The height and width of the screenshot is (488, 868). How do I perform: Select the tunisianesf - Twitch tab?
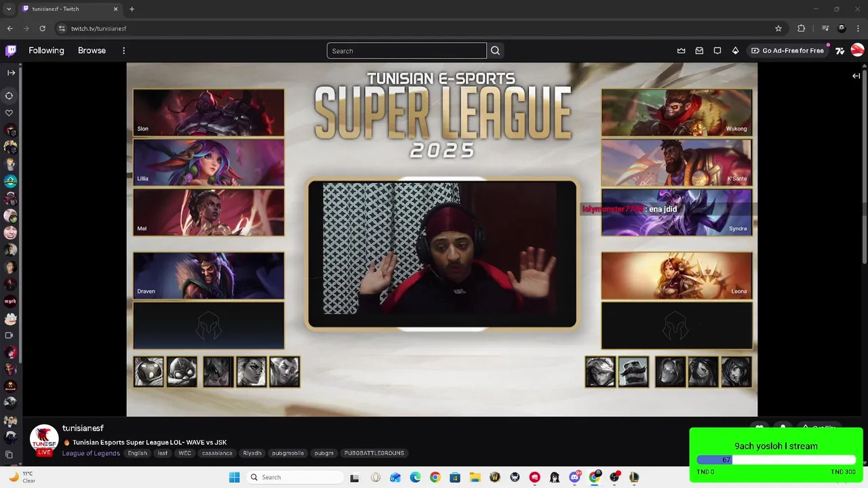pos(70,9)
